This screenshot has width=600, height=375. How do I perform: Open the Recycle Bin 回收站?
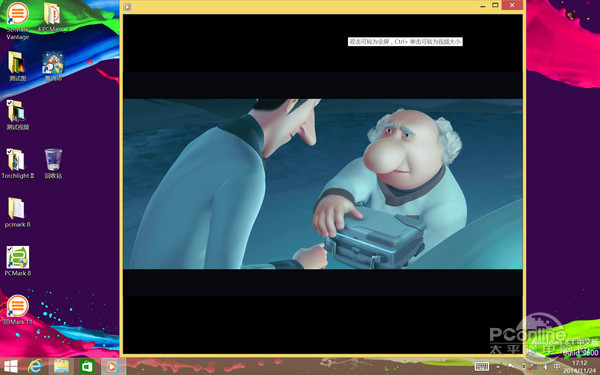tap(53, 164)
